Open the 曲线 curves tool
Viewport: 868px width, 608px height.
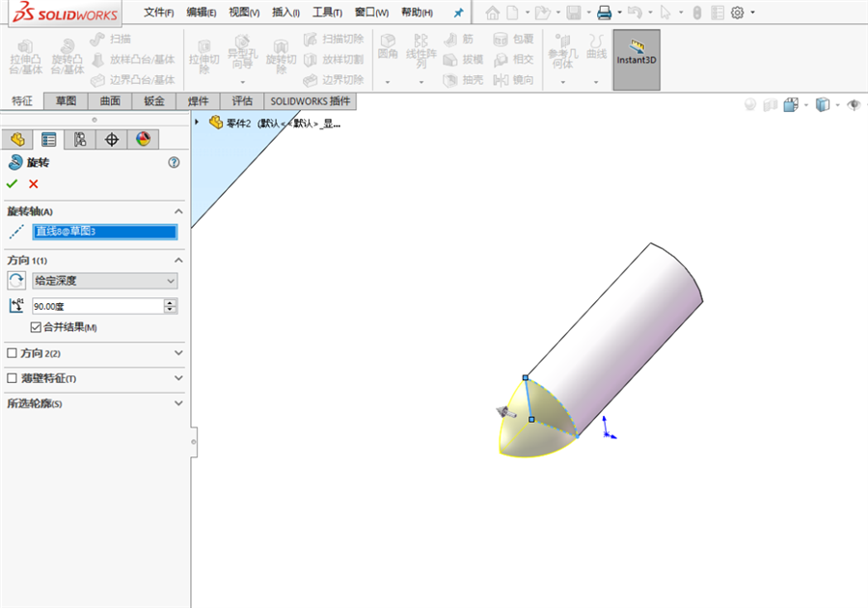click(596, 46)
